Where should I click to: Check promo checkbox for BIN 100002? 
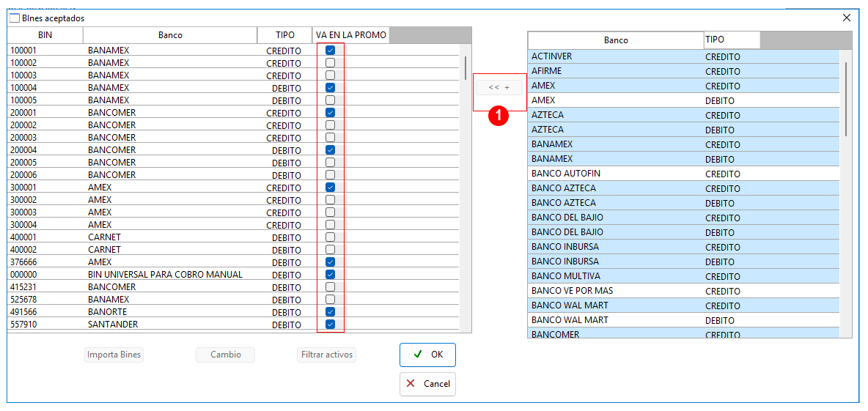point(331,62)
